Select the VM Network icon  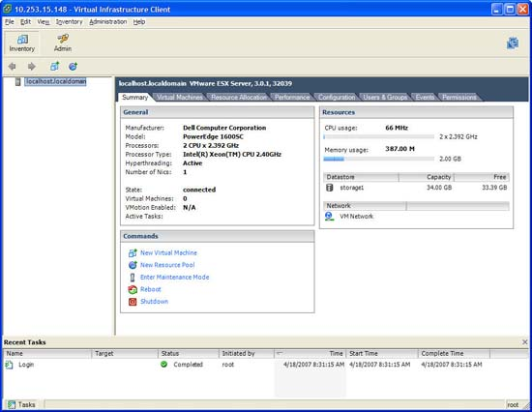[x=329, y=217]
